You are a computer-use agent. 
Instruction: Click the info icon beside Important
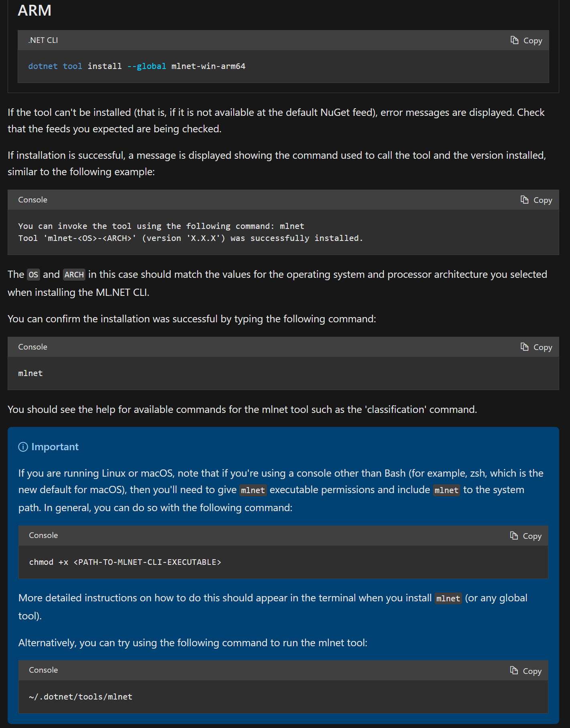[23, 446]
